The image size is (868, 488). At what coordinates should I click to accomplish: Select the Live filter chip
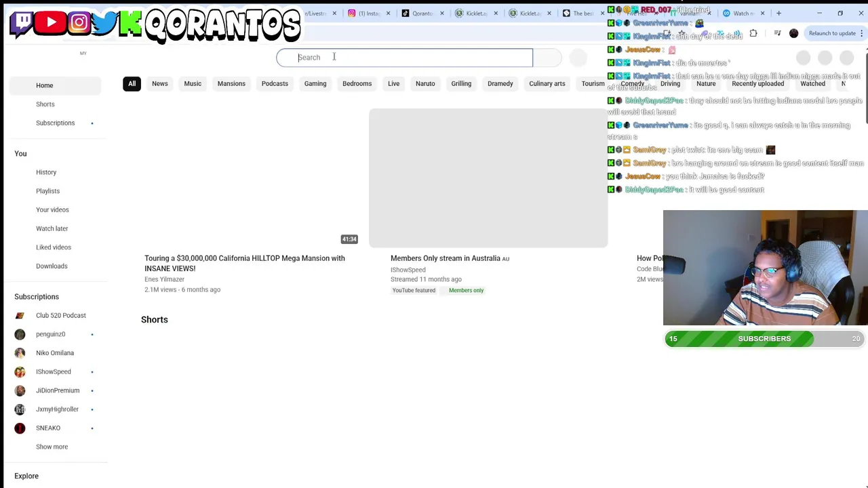393,83
